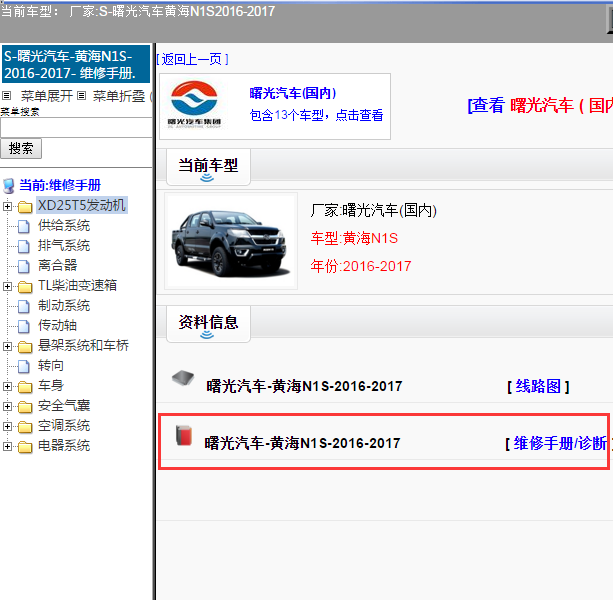Open the 离合器 tree item
The image size is (613, 600).
pos(57,265)
